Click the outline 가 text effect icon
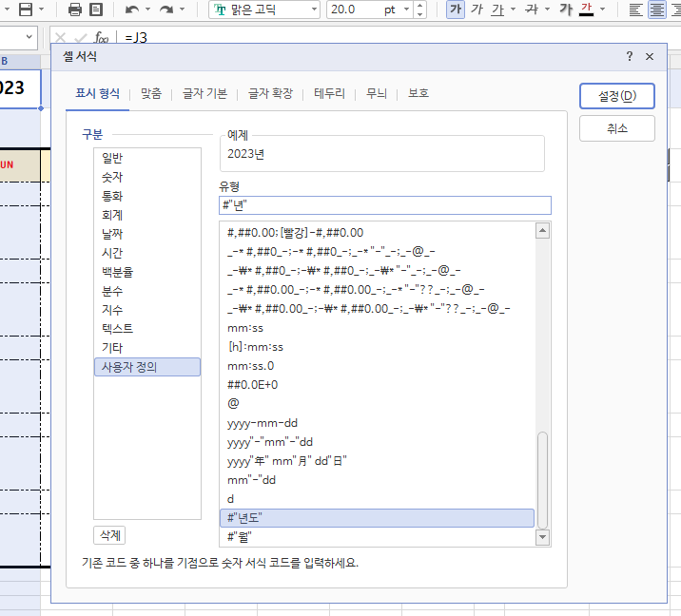 click(566, 10)
